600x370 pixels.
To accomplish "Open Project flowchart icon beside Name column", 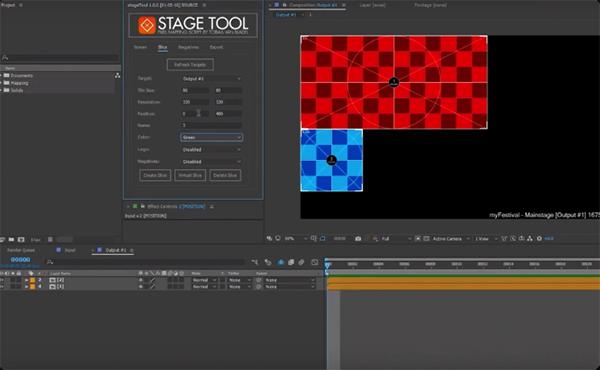I will click(x=117, y=75).
